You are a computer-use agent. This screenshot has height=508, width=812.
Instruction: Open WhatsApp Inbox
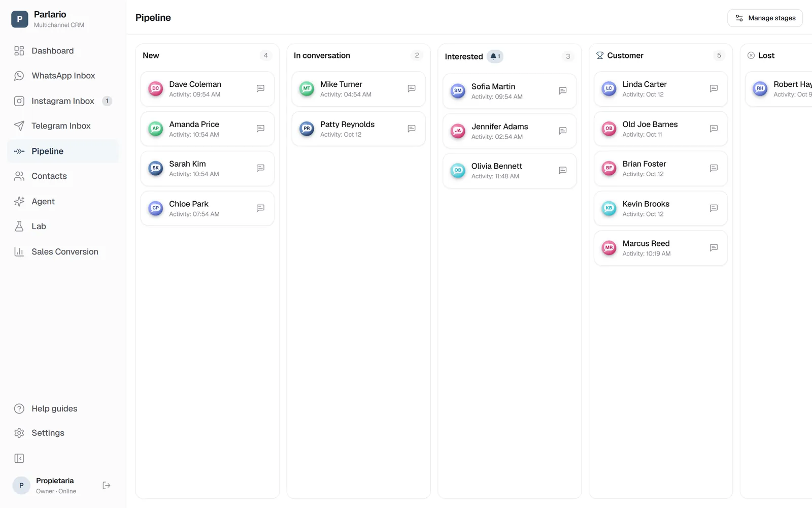(63, 76)
